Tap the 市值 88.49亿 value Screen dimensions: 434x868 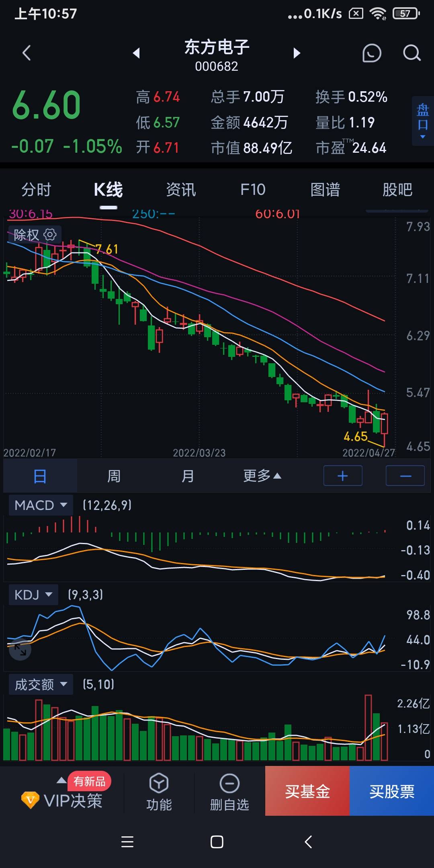tap(268, 148)
